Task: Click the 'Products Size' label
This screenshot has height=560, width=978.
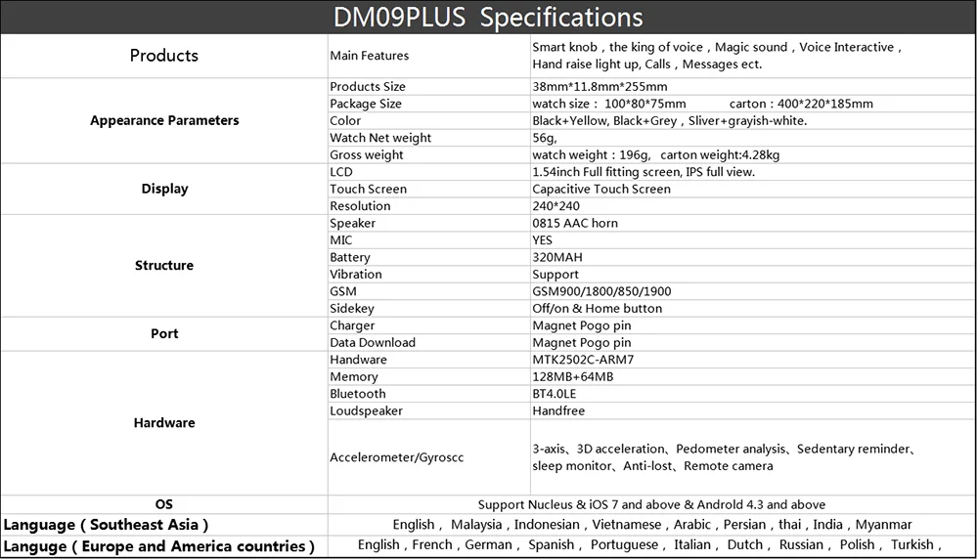Action: pyautogui.click(x=368, y=87)
